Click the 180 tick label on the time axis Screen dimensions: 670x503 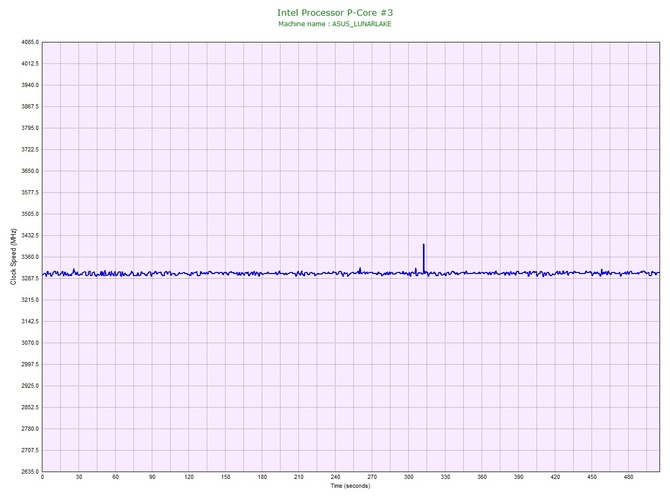click(x=262, y=477)
